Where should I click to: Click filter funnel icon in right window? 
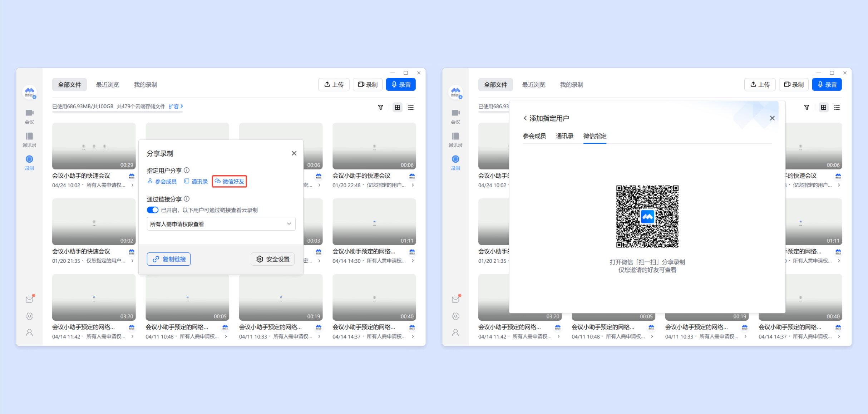point(807,107)
